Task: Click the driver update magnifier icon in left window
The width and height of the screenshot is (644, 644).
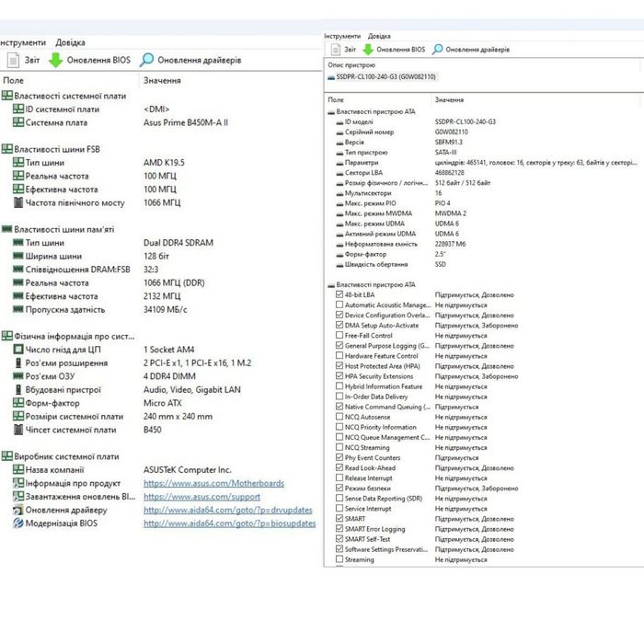Action: coord(146,60)
